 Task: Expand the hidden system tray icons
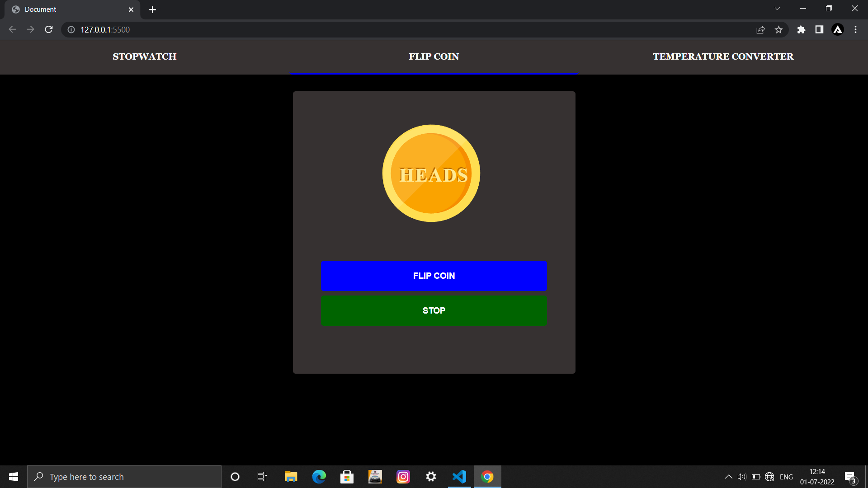pyautogui.click(x=728, y=477)
